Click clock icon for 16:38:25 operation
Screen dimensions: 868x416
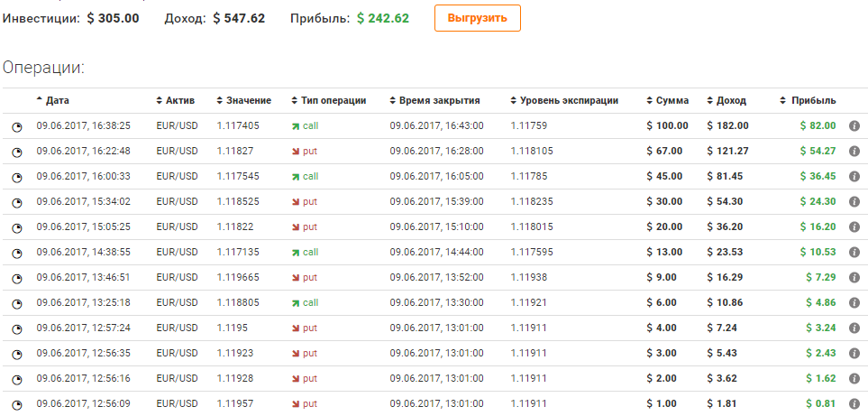pyautogui.click(x=16, y=127)
